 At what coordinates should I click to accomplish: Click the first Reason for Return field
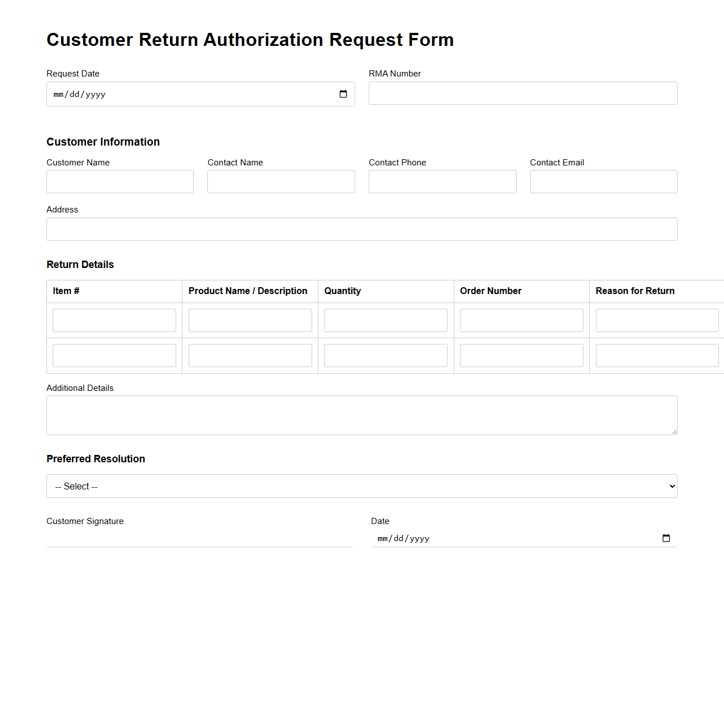coord(657,320)
